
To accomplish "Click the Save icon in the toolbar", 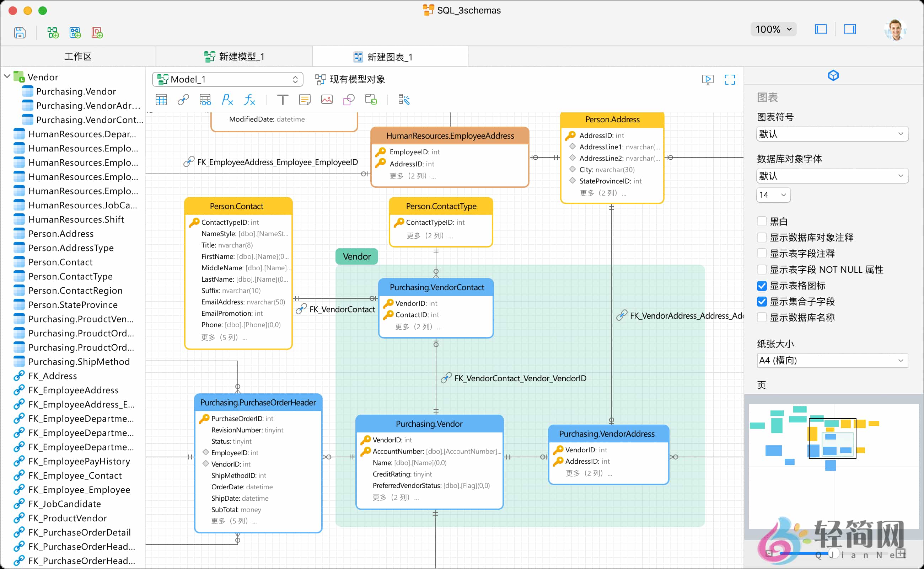I will (20, 32).
